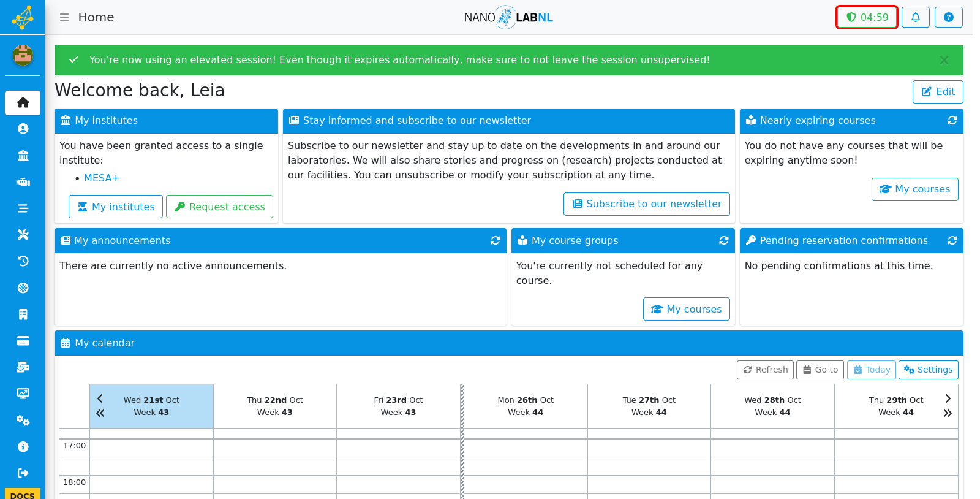Screen dimensions: 980x499
Task: Click the elevated session timer button
Action: coord(867,17)
